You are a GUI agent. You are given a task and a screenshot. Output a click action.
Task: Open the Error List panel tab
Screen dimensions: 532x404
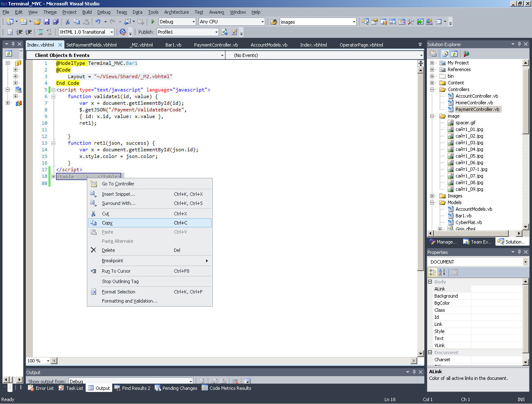[41, 388]
